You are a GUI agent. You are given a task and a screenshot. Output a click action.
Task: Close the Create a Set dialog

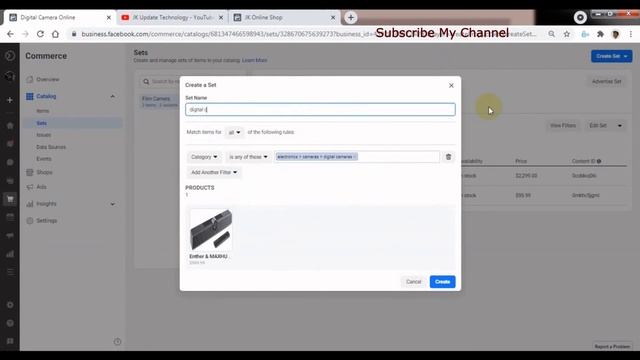coord(451,85)
